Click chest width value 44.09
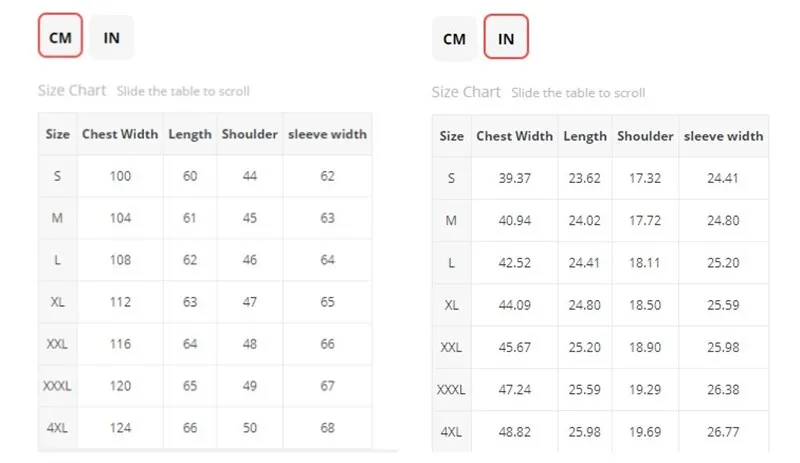The height and width of the screenshot is (463, 800). (x=514, y=305)
